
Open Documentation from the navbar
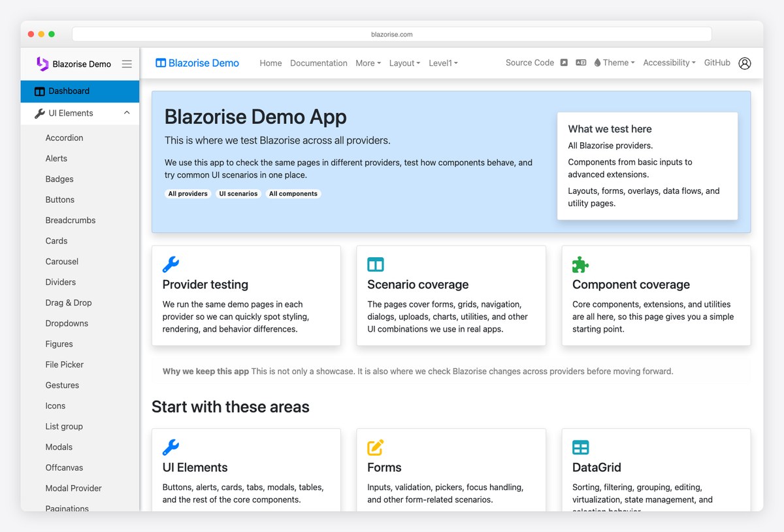click(319, 63)
